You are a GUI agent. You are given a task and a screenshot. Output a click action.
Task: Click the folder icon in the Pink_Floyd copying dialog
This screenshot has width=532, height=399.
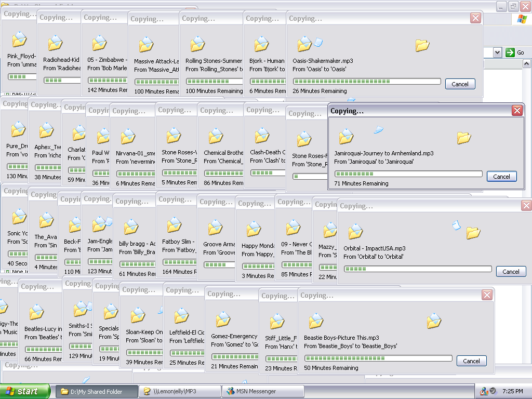[x=19, y=39]
